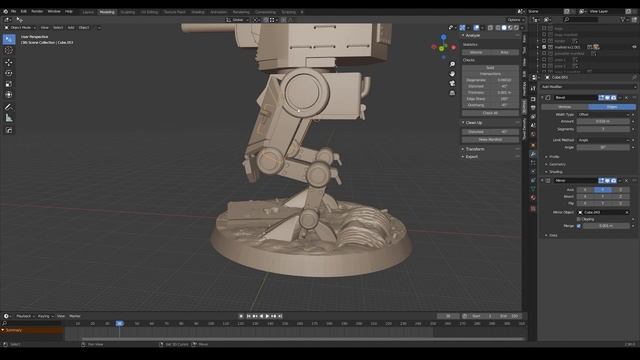This screenshot has width=640, height=360.
Task: Toggle the Clipping checkbox in Mirror modifier
Action: click(x=579, y=219)
